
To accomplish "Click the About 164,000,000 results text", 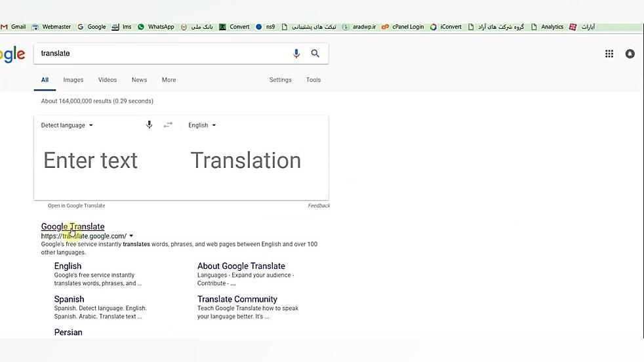I will [x=97, y=101].
